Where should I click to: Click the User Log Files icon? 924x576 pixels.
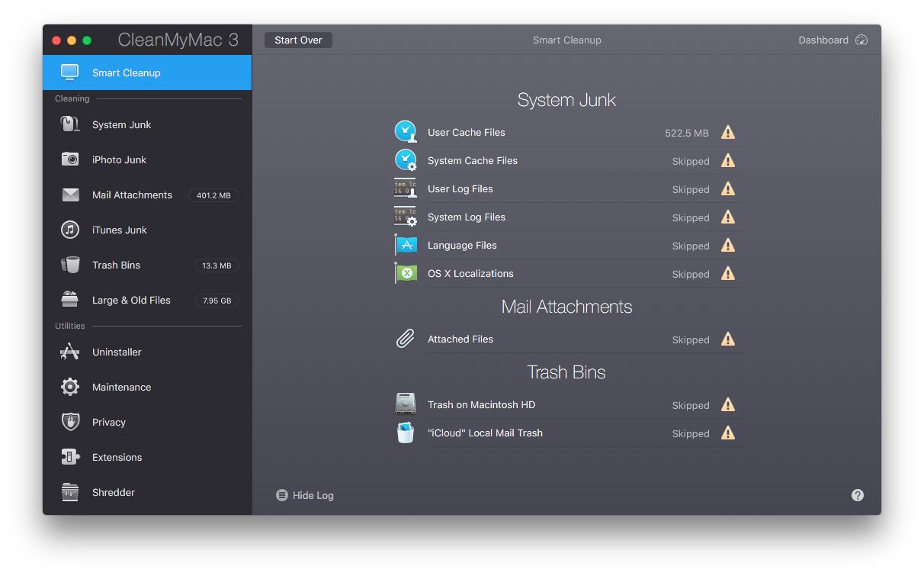tap(406, 188)
